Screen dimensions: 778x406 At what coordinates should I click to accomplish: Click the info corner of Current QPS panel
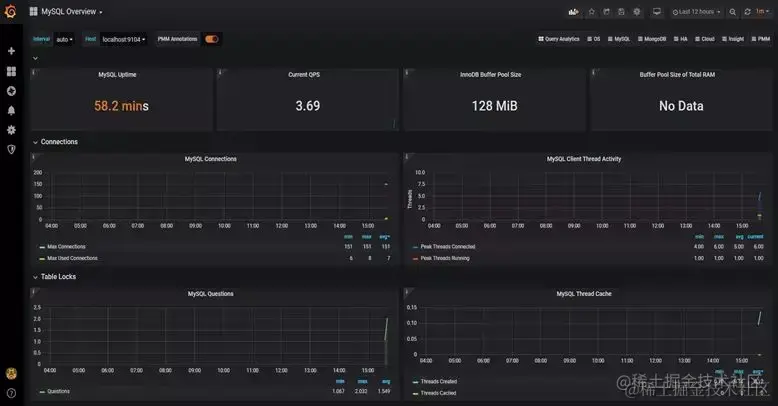tap(220, 72)
